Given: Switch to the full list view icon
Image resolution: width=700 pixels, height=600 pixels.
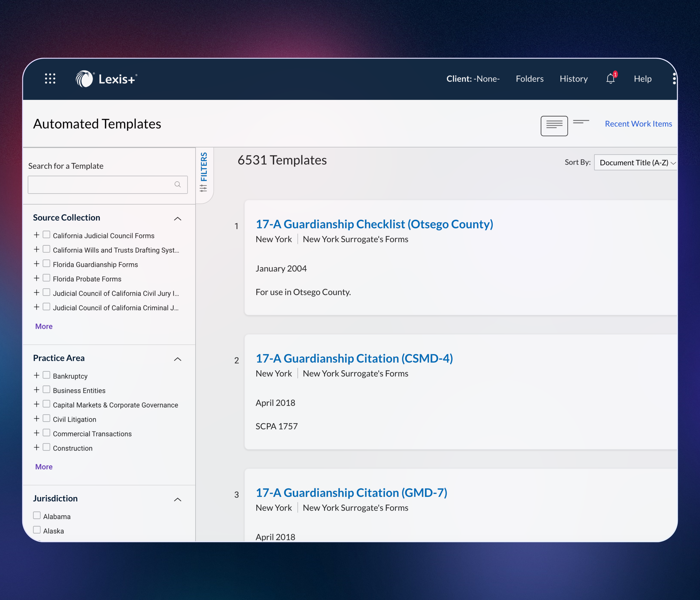Looking at the screenshot, I should pos(554,126).
